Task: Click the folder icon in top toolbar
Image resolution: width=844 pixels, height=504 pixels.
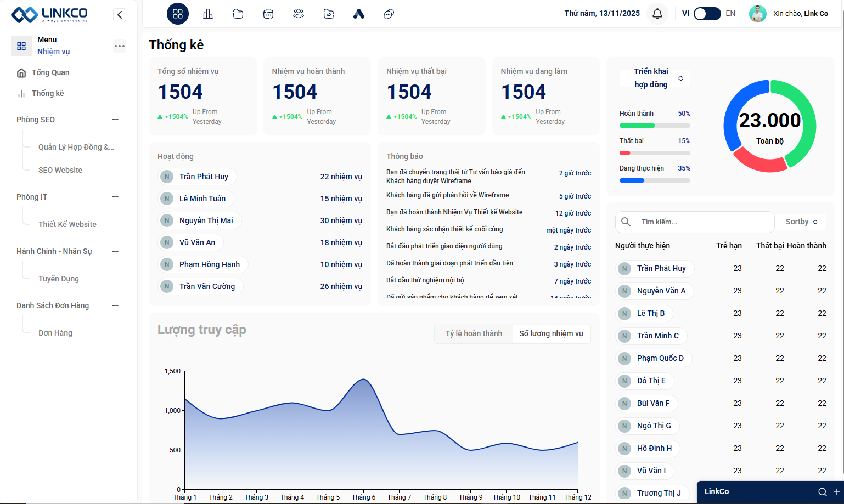Action: (238, 14)
